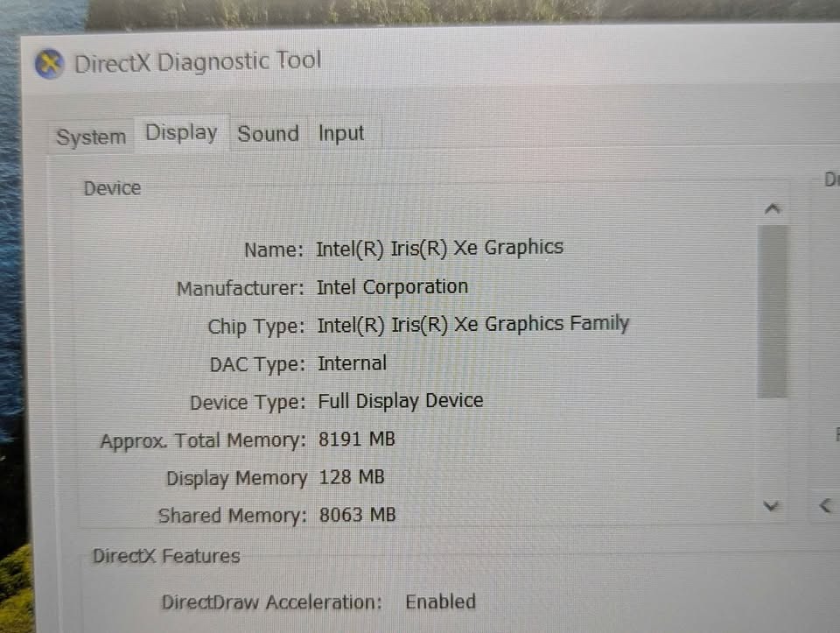The image size is (840, 633).
Task: Click the DirectX Diagnostic Tool title icon
Action: (x=49, y=63)
